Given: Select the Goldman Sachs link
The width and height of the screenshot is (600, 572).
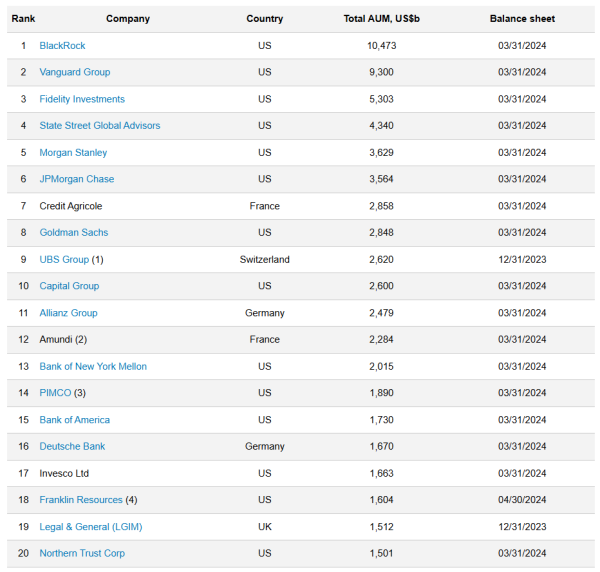Looking at the screenshot, I should pos(73,233).
